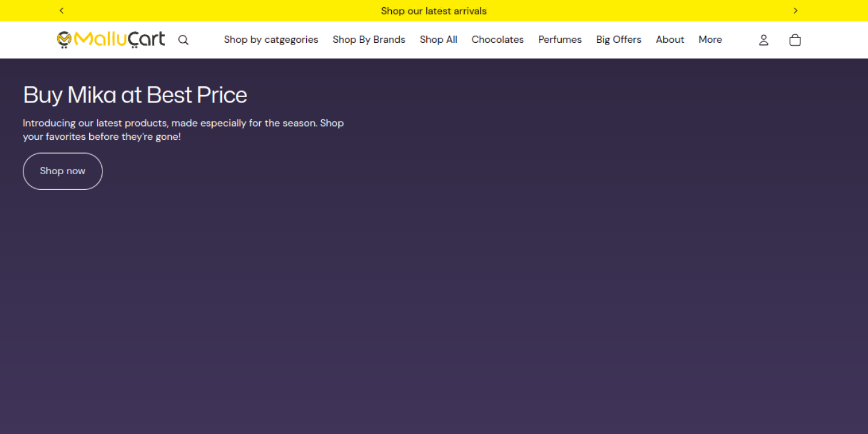Visit Big Offers page
The image size is (868, 434).
click(618, 40)
